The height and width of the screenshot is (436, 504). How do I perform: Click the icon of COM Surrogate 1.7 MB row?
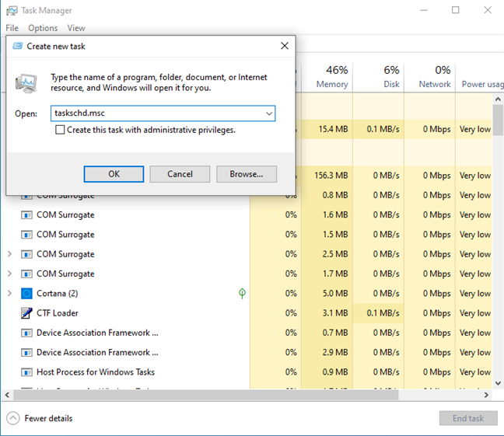pyautogui.click(x=26, y=274)
